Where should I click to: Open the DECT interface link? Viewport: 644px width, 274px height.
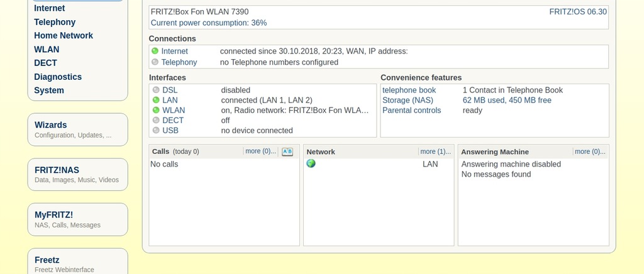(x=173, y=120)
